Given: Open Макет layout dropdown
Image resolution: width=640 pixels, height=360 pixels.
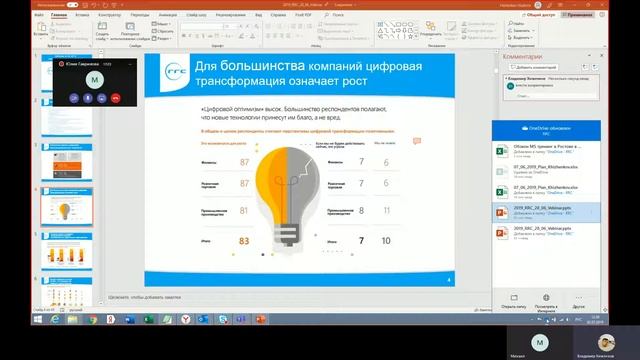Looking at the screenshot, I should pos(161,24).
